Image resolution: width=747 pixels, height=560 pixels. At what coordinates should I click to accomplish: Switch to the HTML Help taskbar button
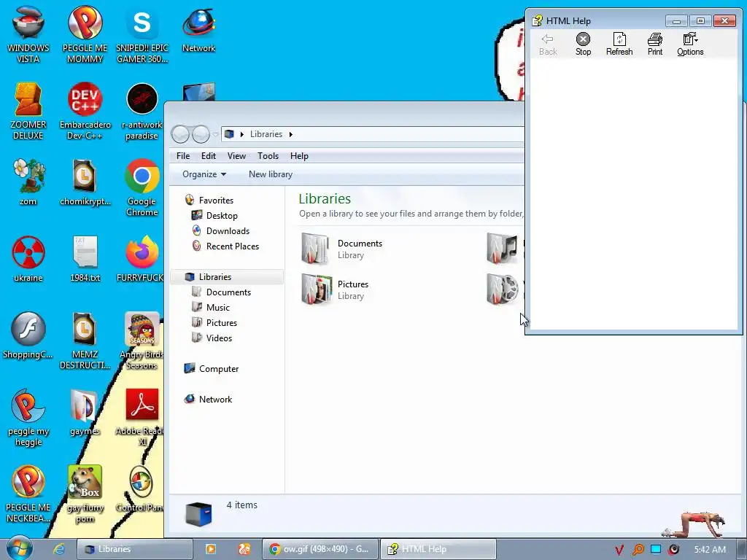pyautogui.click(x=438, y=549)
